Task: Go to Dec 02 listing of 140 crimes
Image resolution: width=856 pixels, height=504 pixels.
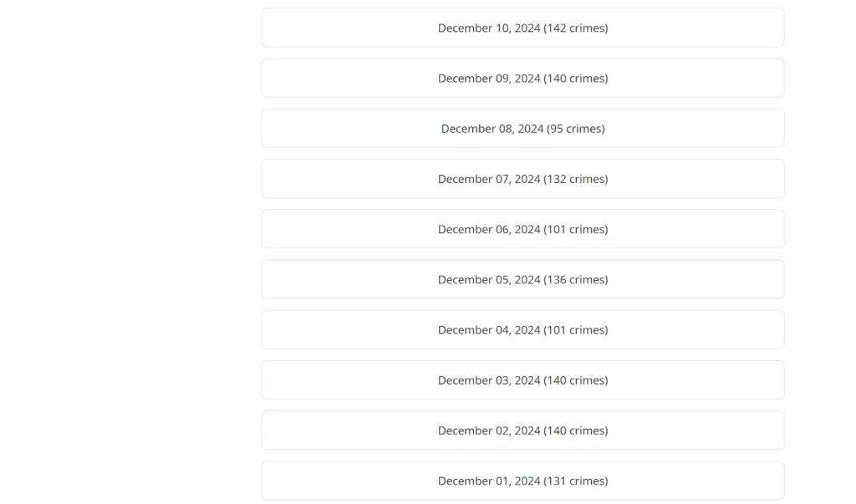Action: click(522, 430)
